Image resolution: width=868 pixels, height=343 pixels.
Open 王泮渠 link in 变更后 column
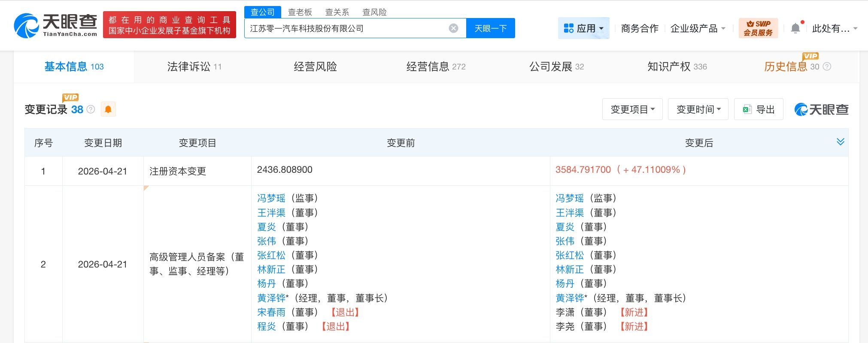pyautogui.click(x=569, y=213)
